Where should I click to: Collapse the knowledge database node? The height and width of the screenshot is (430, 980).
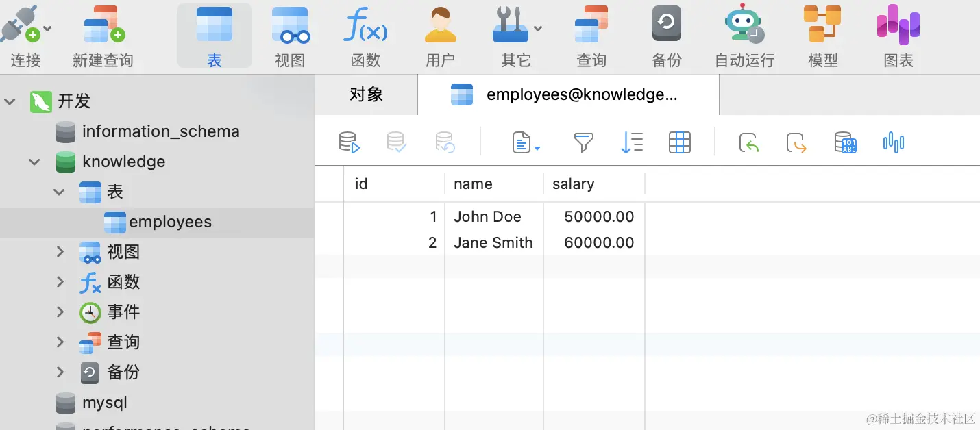click(35, 162)
